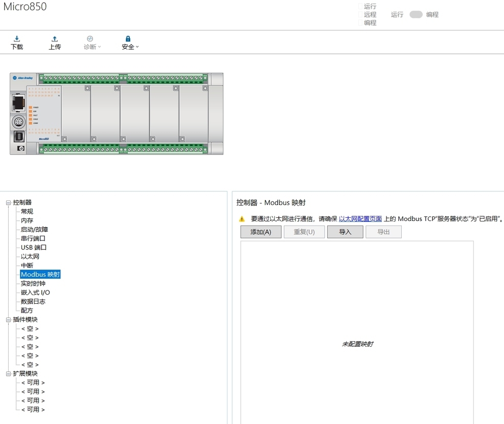Click the 下载 download icon
The height and width of the screenshot is (424, 504).
pyautogui.click(x=17, y=39)
